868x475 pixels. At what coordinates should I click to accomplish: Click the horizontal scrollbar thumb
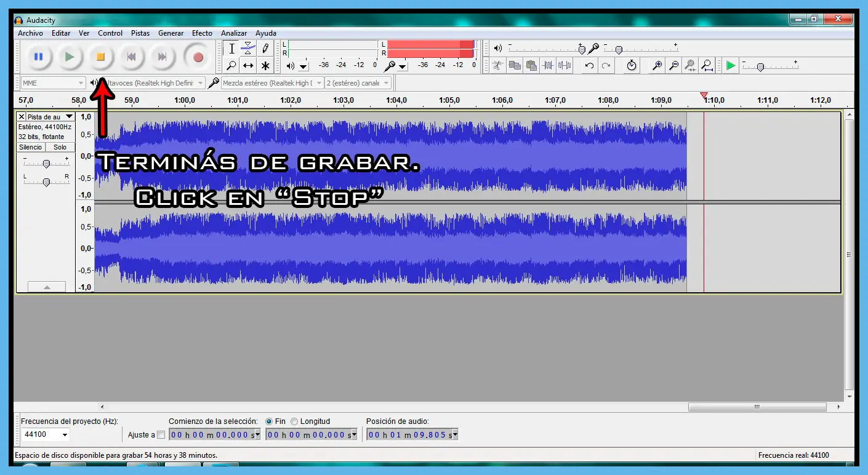757,407
